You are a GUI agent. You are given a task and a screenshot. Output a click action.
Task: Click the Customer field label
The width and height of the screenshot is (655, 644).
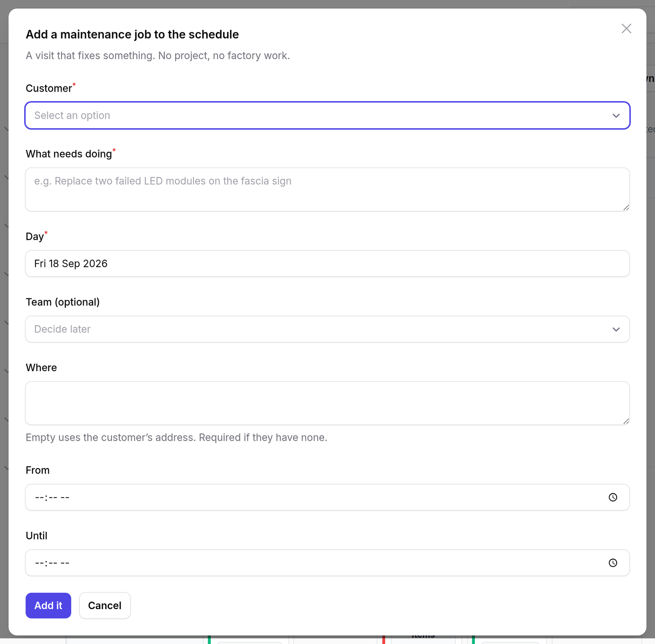point(49,88)
